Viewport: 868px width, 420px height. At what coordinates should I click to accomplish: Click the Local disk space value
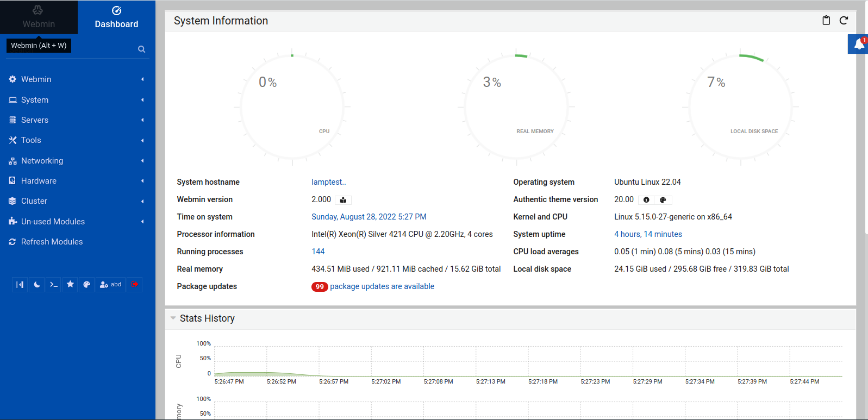(702, 269)
